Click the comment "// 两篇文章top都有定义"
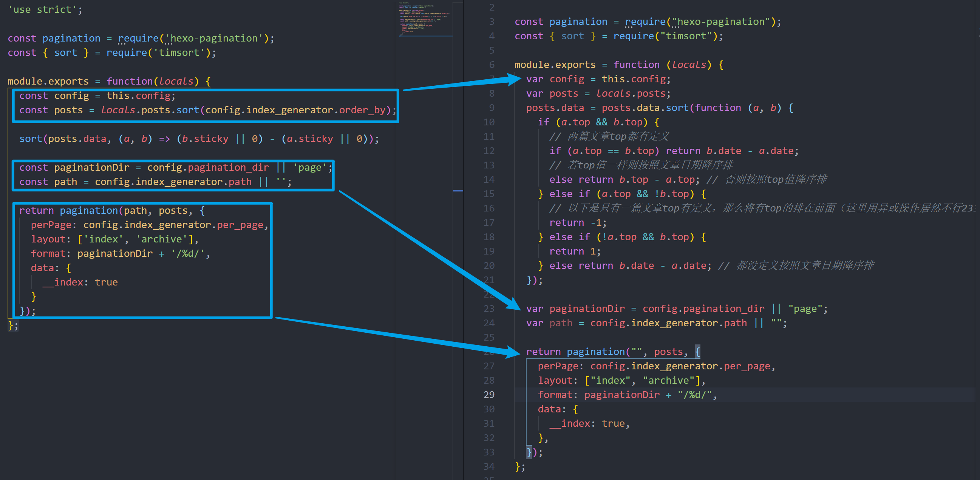 click(x=609, y=137)
